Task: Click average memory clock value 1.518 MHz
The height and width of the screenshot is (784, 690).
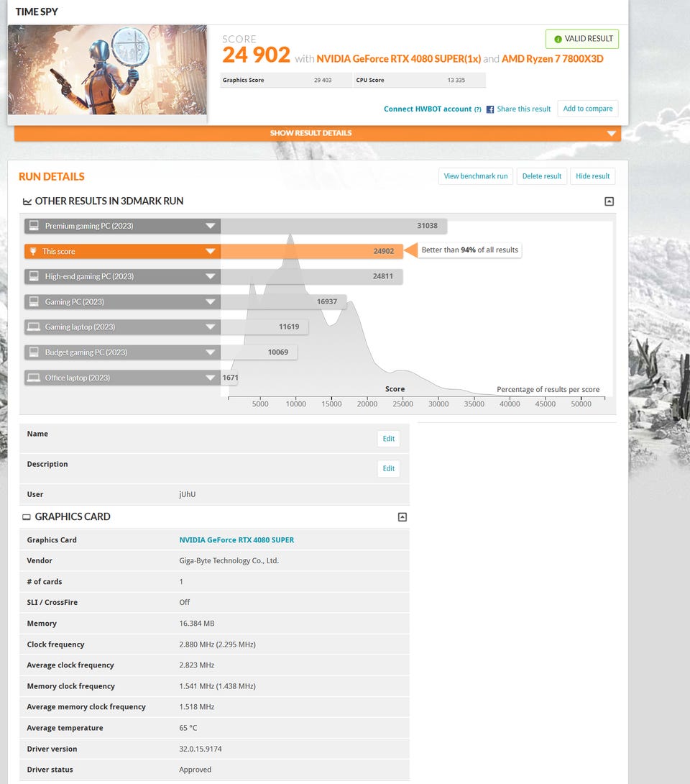Action: pos(197,707)
